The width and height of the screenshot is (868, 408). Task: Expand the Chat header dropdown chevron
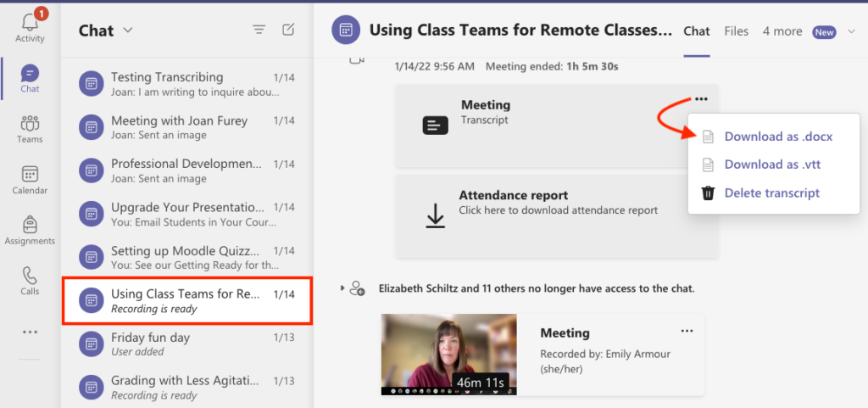128,31
